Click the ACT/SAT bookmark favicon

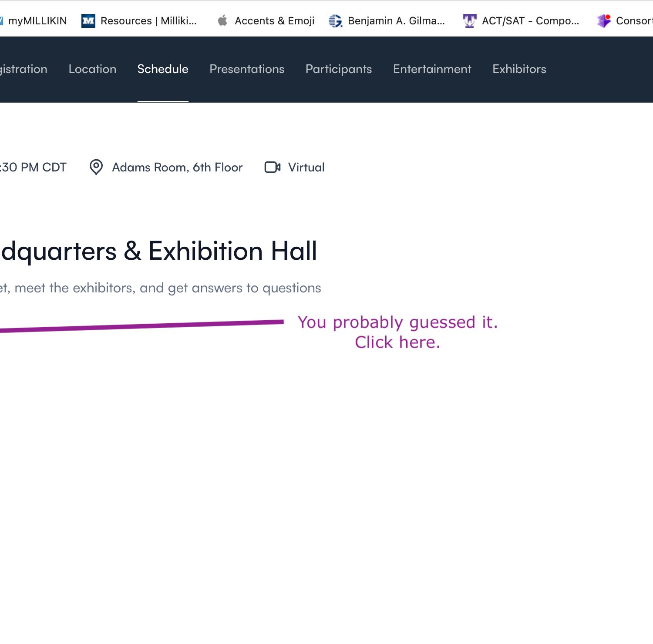(469, 21)
